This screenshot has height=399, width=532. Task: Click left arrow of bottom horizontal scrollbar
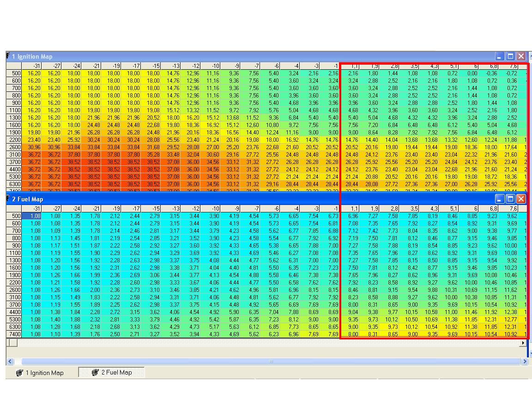click(x=10, y=362)
